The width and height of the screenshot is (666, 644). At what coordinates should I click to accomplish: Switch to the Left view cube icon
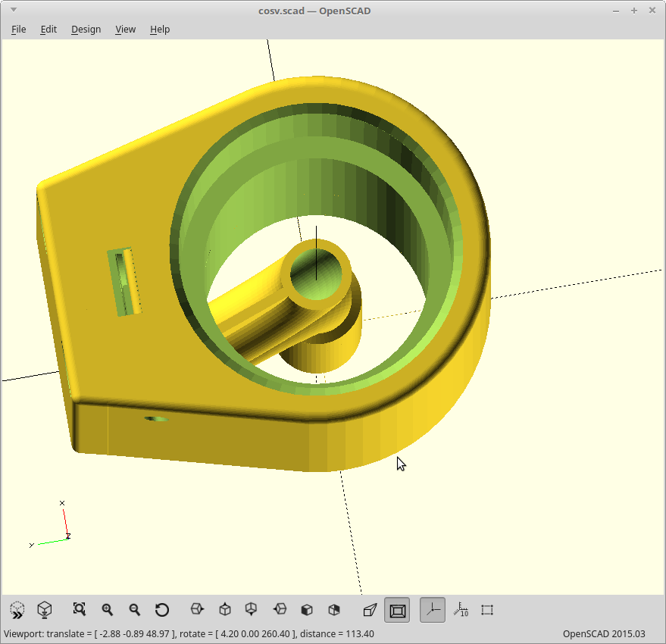coord(280,609)
